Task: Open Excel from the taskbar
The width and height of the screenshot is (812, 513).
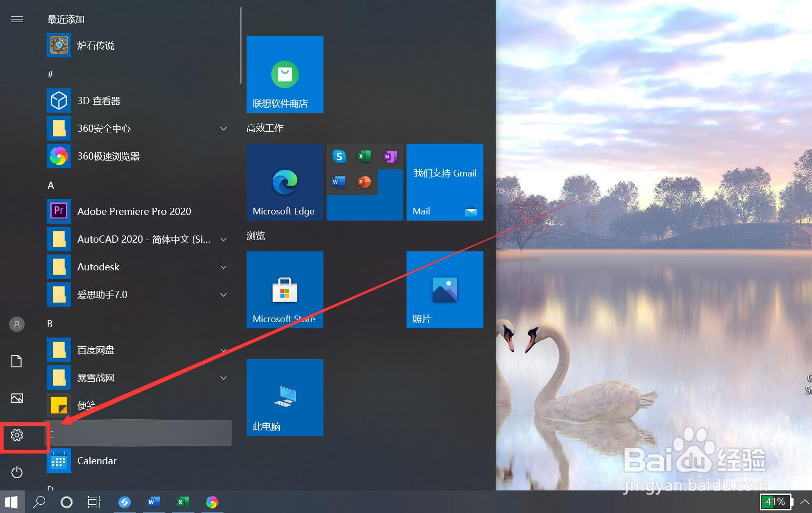Action: [183, 502]
